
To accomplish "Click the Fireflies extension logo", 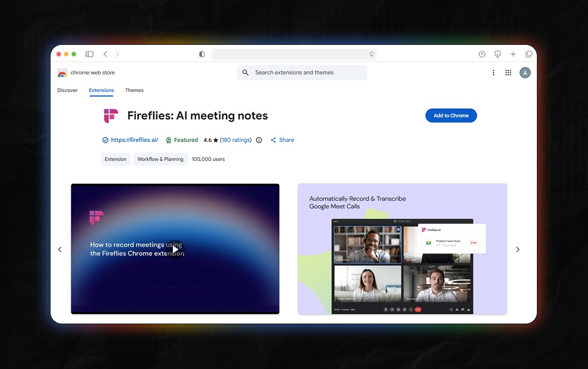I will [x=111, y=116].
